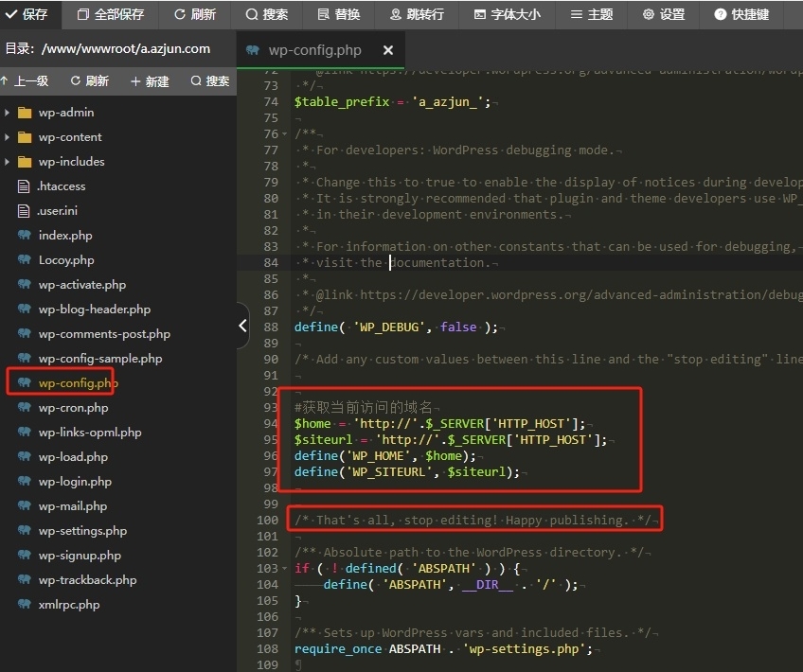Click the require_once wp-settings.php line
Image resolution: width=803 pixels, height=672 pixels.
click(443, 649)
